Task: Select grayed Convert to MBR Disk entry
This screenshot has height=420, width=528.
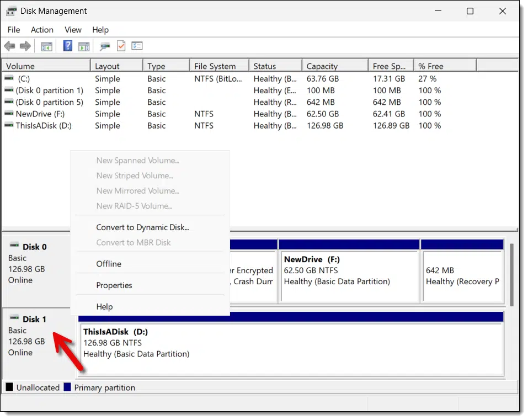Action: (150, 242)
